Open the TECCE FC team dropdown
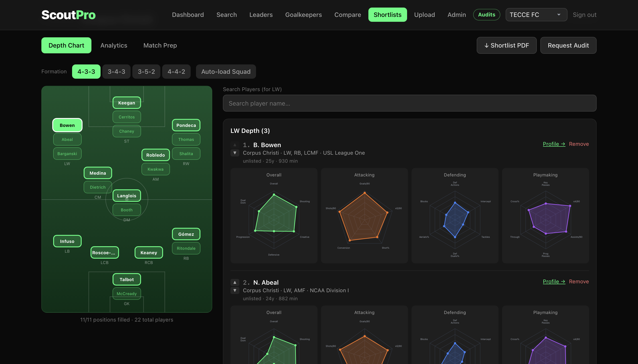Screen dimensions: 638x364 [x=536, y=15]
